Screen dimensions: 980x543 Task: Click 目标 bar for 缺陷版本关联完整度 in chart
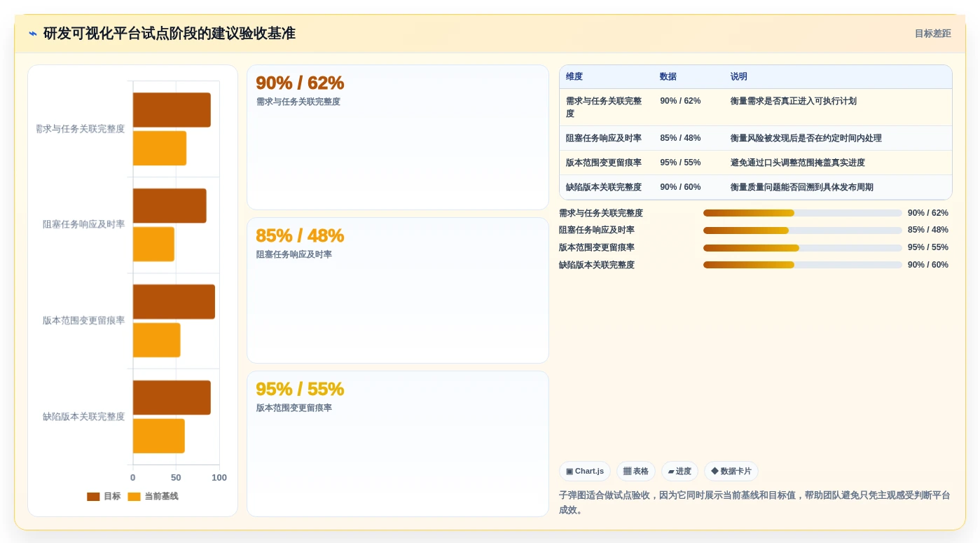tap(172, 397)
